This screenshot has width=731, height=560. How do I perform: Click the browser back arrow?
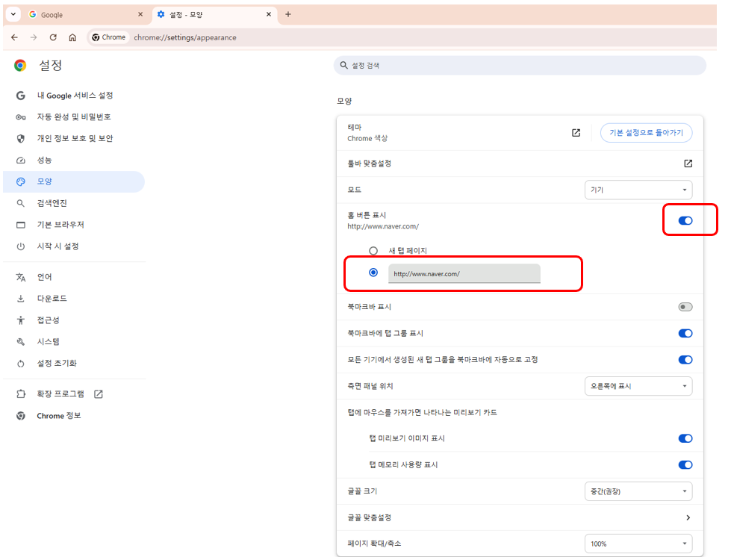pyautogui.click(x=14, y=37)
